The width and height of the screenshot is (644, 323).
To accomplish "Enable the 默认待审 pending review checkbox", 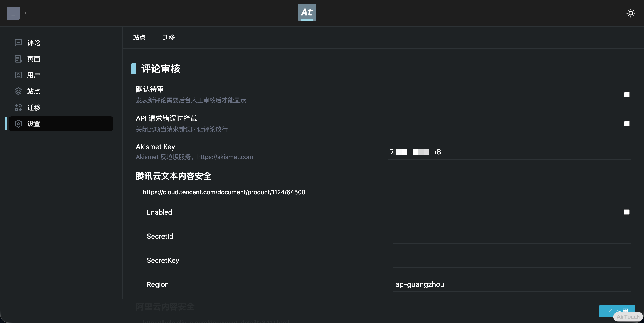I will pyautogui.click(x=627, y=95).
